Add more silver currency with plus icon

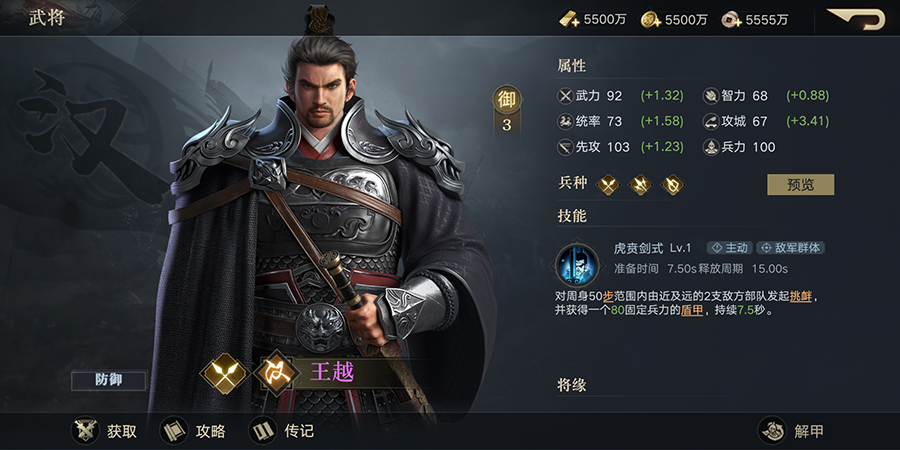731,20
